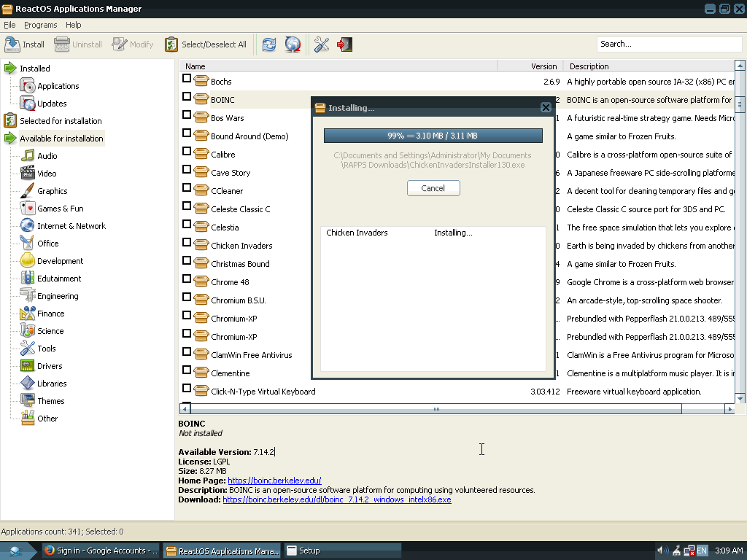Click the Install toolbar button

click(x=24, y=44)
